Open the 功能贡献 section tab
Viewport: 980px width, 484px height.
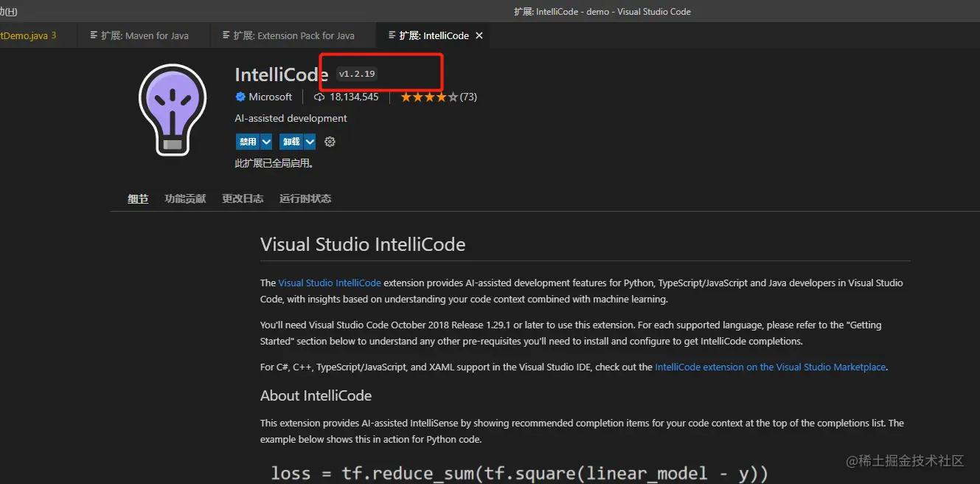[x=185, y=198]
